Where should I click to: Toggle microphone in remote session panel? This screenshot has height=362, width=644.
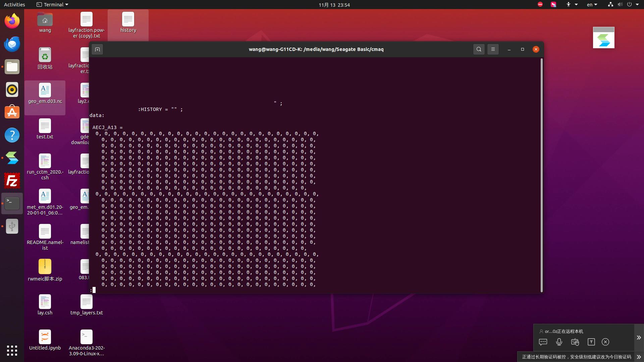559,342
